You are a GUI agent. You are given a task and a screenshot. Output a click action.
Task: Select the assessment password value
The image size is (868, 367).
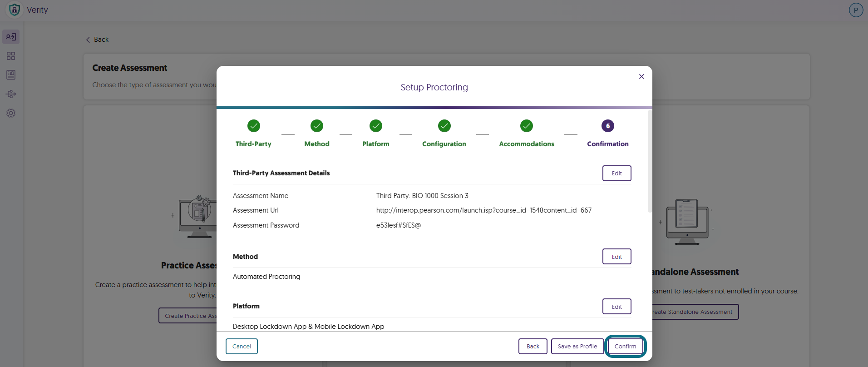399,225
